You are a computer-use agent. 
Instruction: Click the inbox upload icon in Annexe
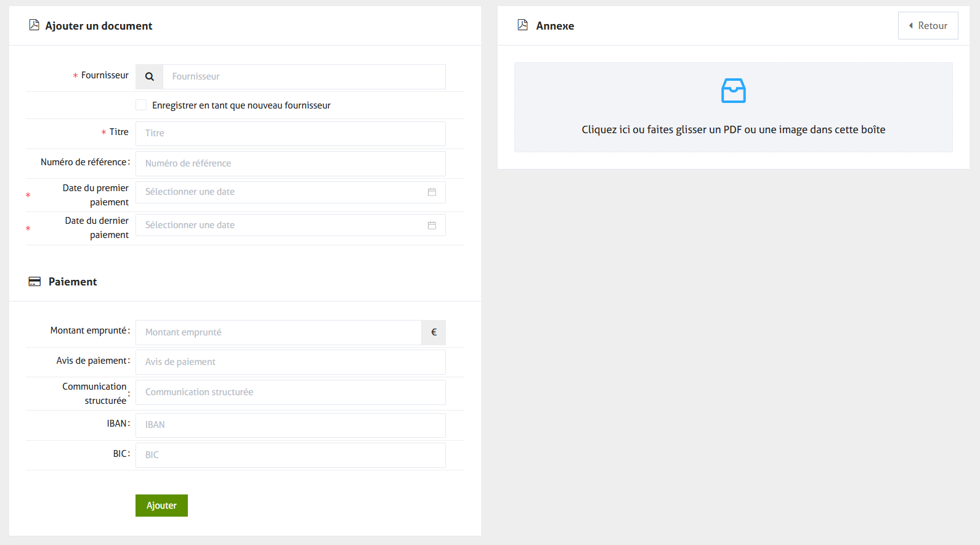[x=733, y=91]
